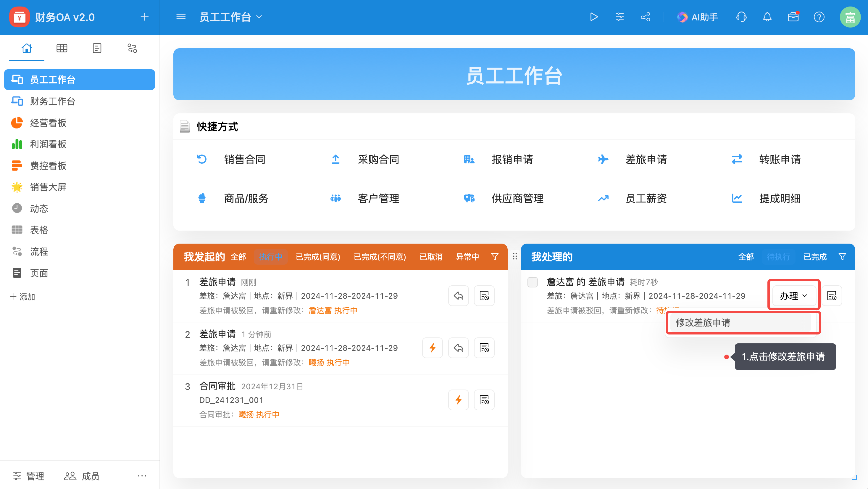Select 执行中 tab in 我发起的
This screenshot has width=868, height=489.
click(271, 257)
